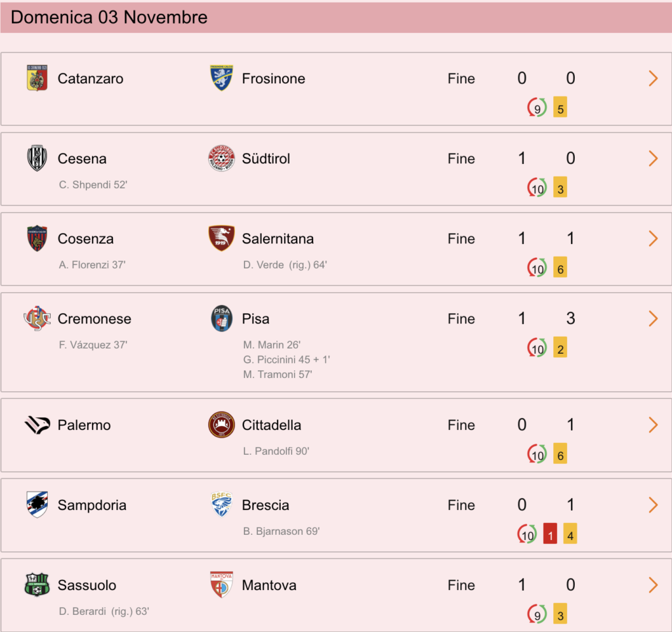Click the yellow card count 5 badge

click(560, 107)
